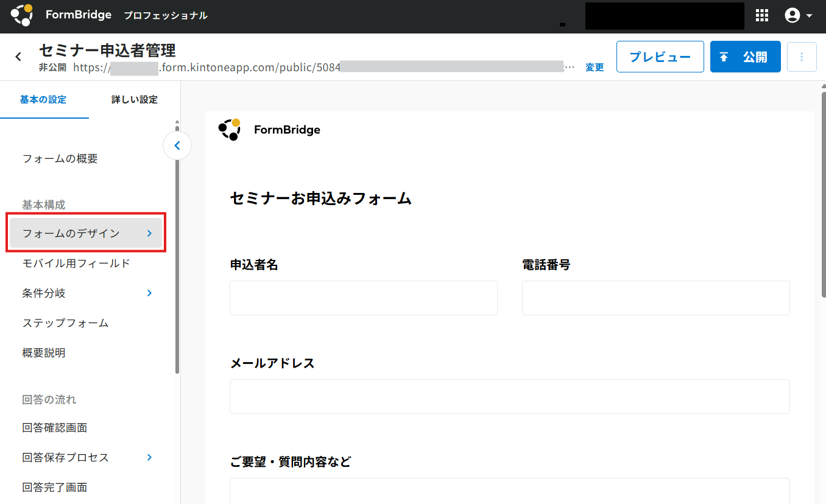This screenshot has width=826, height=504.
Task: Click the ご要望・質問内容など text area
Action: (x=510, y=491)
